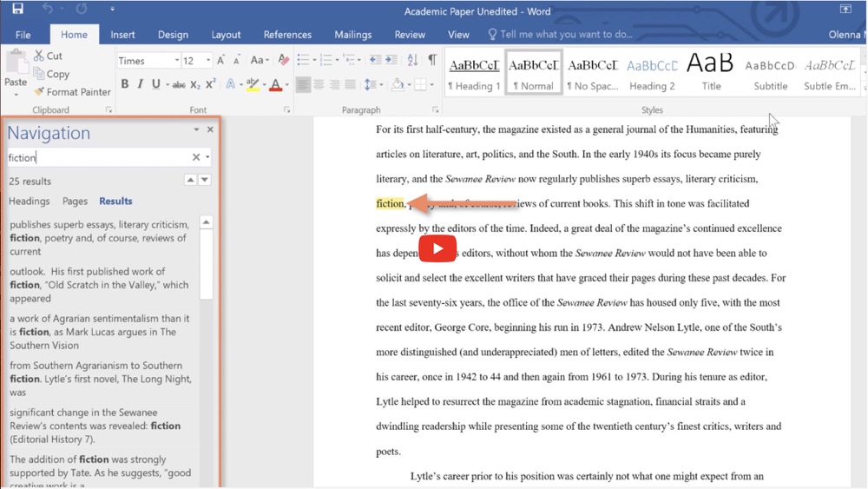Apply the No Spacing style
This screenshot has width=868, height=489.
[x=593, y=74]
